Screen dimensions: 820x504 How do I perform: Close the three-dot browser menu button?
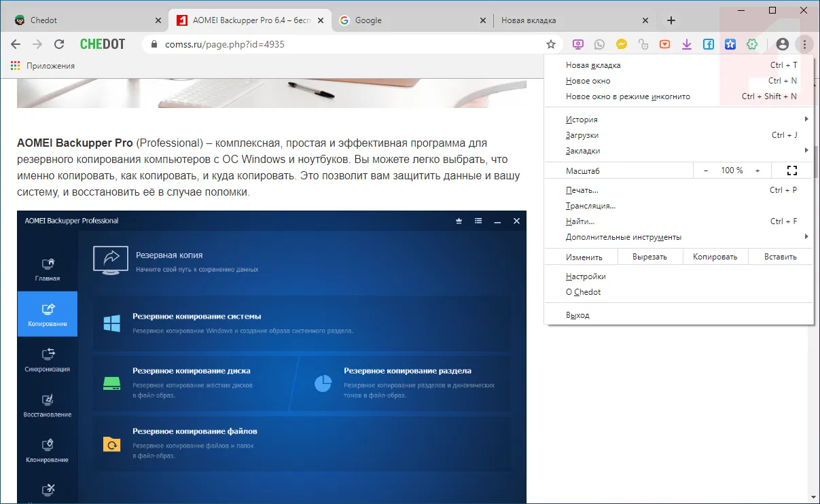[804, 44]
